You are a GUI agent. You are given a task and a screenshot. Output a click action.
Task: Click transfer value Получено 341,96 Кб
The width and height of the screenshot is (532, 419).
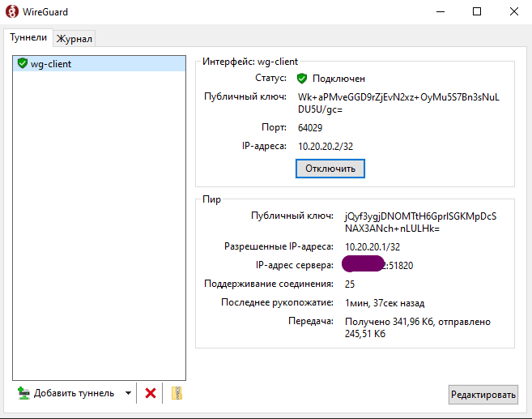418,327
